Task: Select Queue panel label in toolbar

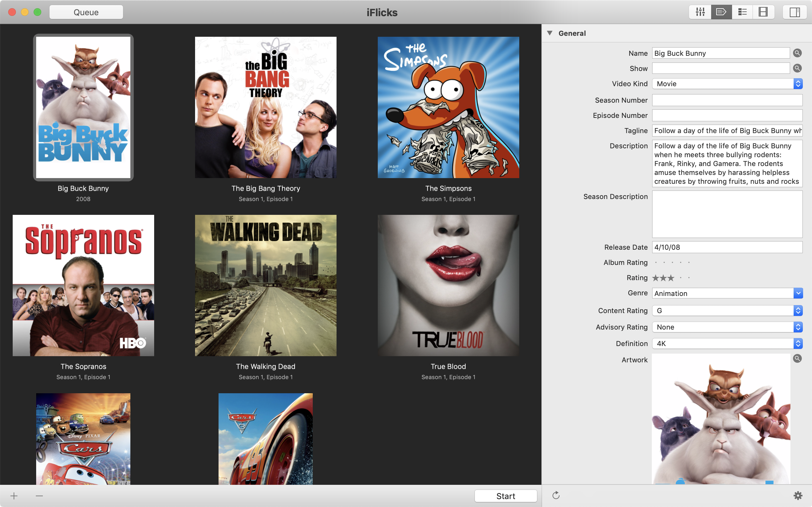Action: [x=87, y=12]
